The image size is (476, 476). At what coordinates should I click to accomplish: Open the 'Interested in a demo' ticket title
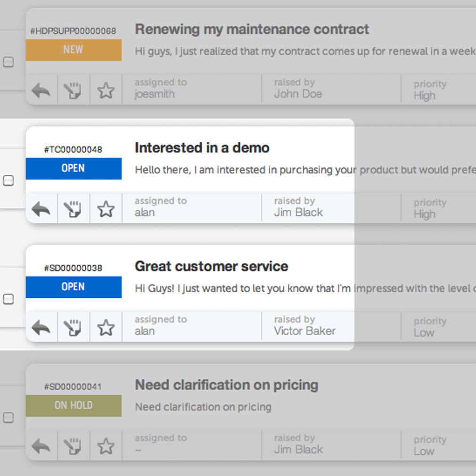click(202, 148)
